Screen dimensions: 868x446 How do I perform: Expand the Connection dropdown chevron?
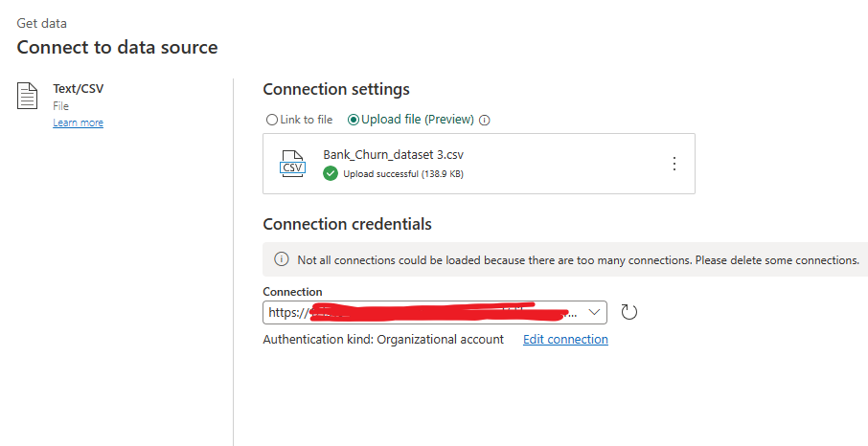(594, 312)
